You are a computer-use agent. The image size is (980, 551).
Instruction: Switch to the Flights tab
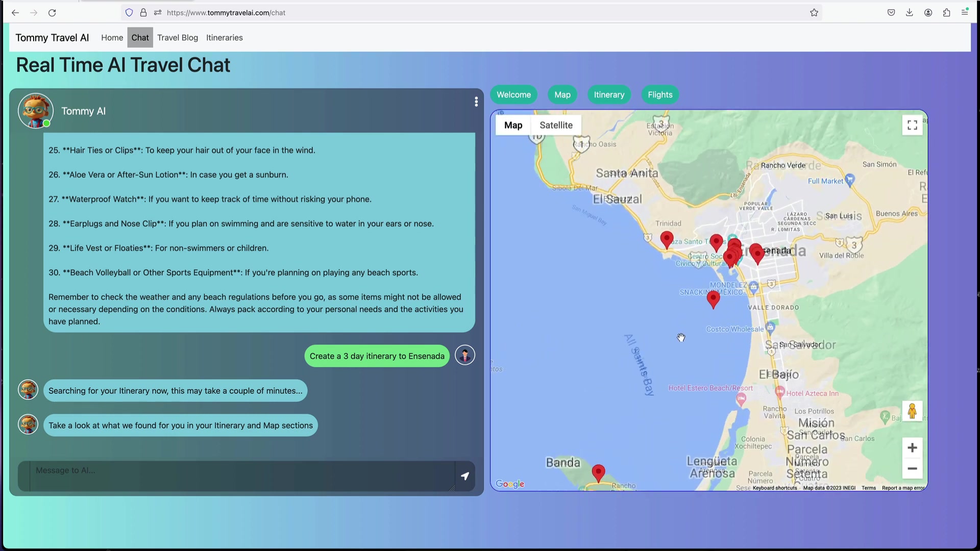[660, 95]
